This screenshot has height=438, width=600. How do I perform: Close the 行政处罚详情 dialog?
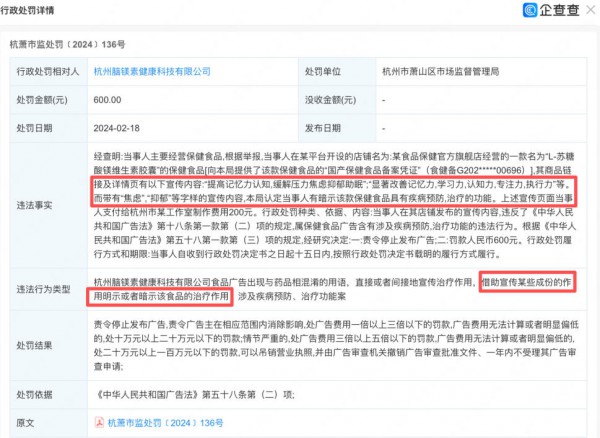click(x=591, y=10)
